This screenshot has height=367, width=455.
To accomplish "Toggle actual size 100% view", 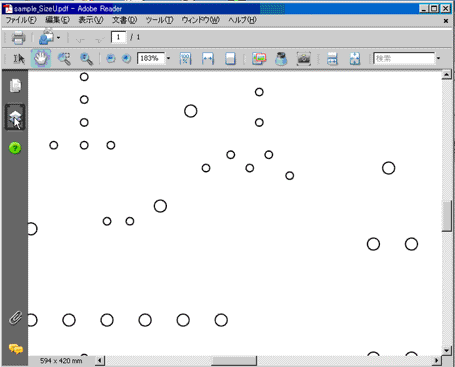I will [185, 59].
